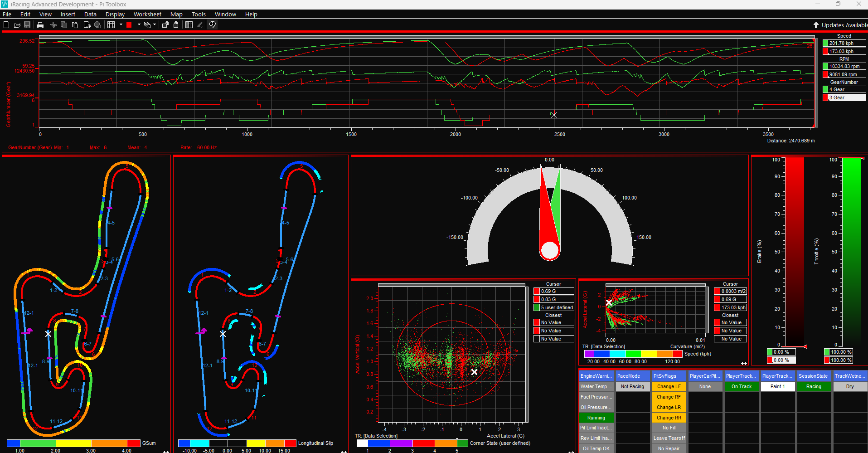Click the white X cursor on GSum track map
Viewport: 868px width, 453px height.
[x=48, y=334]
